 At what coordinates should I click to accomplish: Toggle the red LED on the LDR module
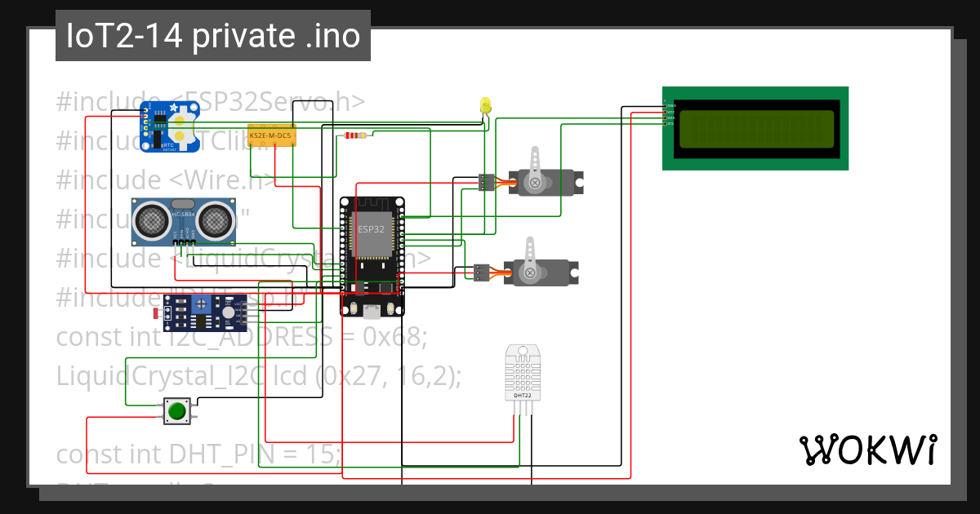pyautogui.click(x=155, y=312)
